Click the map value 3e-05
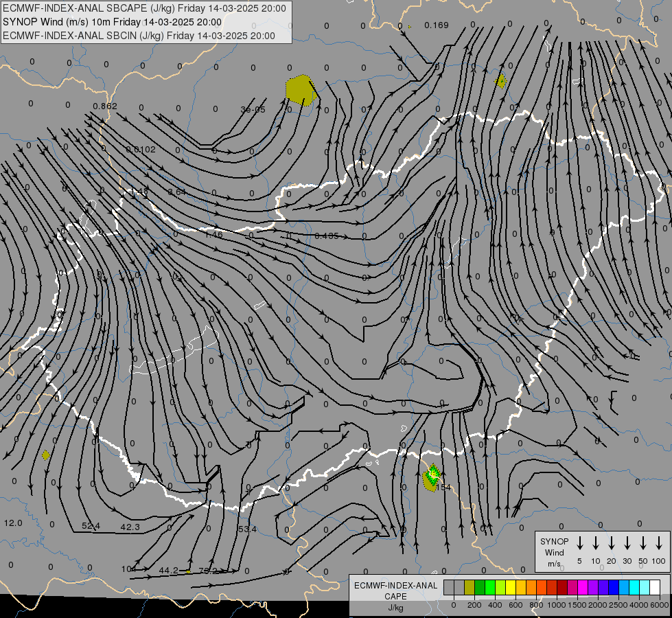Viewport: 672px width, 618px height. point(253,109)
